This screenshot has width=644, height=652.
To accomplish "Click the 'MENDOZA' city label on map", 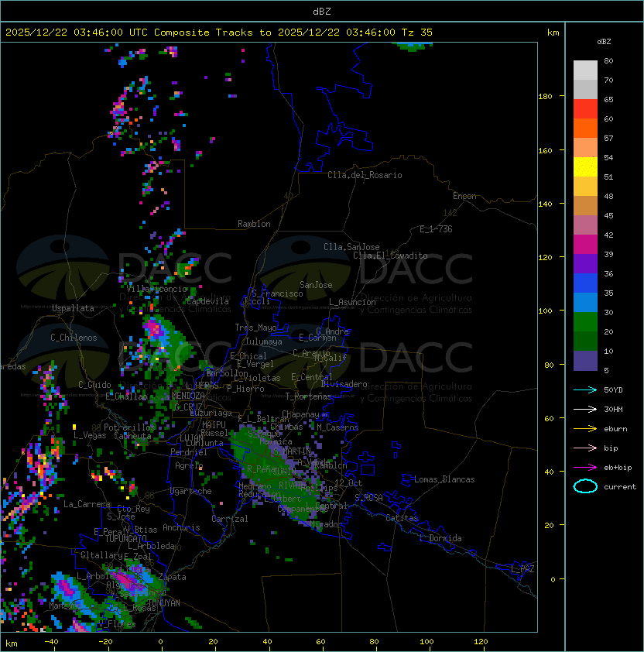I will [x=188, y=396].
